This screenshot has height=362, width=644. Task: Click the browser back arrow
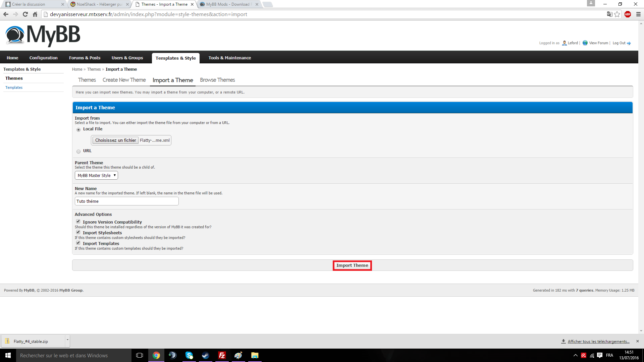point(6,14)
